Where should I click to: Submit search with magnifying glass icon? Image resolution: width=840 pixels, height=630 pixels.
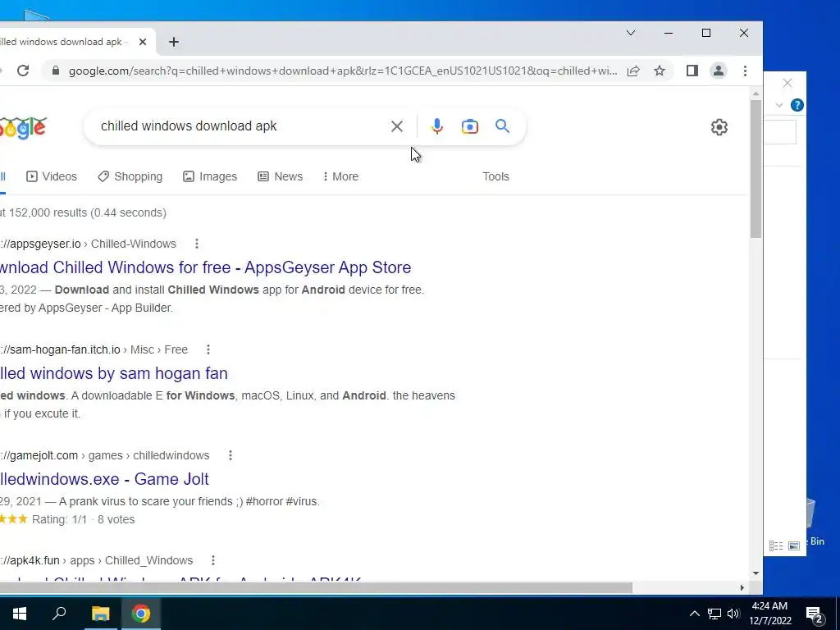tap(502, 126)
